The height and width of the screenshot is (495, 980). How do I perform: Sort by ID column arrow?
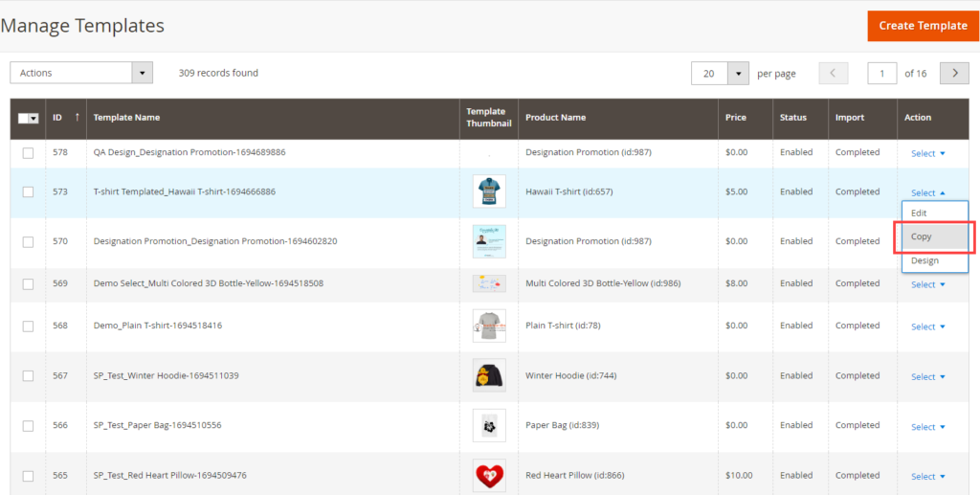point(77,118)
